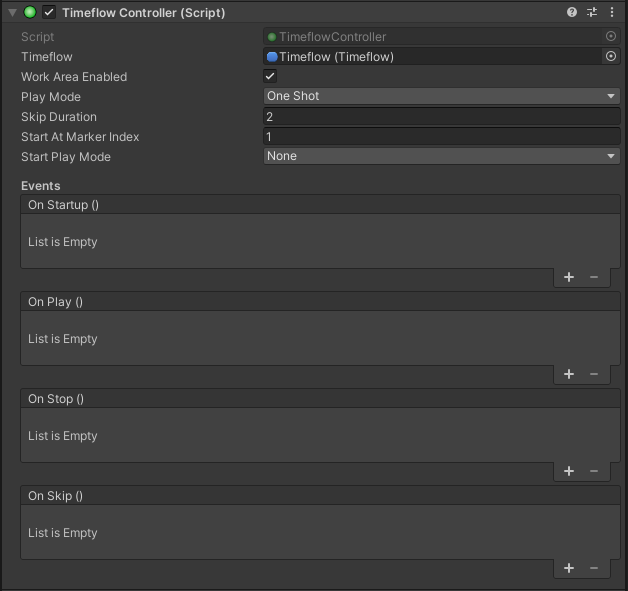This screenshot has width=628, height=591.
Task: Click the Timeflow object picker circle
Action: coord(611,56)
